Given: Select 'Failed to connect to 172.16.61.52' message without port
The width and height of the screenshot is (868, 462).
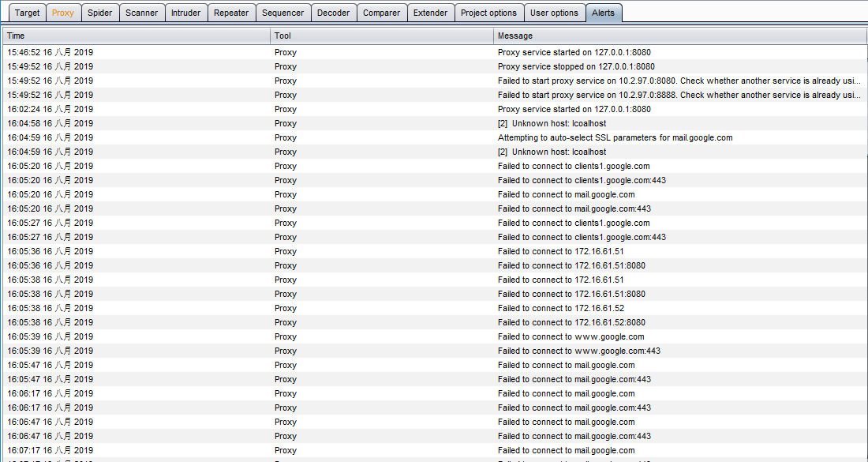Looking at the screenshot, I should [561, 309].
